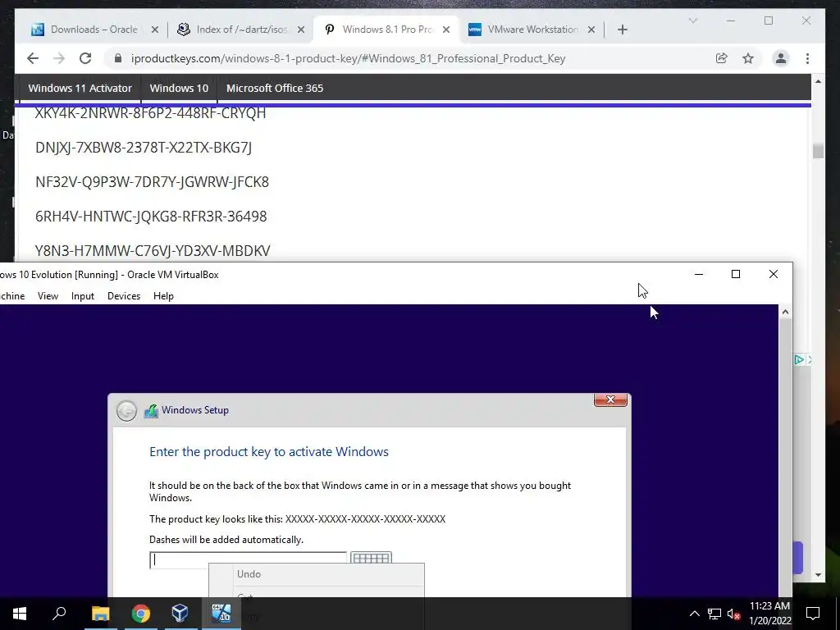Select key XKY4K-2NRWR-8F6P2-448RF-CRYQH
Screen dimensions: 840x630
pyautogui.click(x=151, y=113)
